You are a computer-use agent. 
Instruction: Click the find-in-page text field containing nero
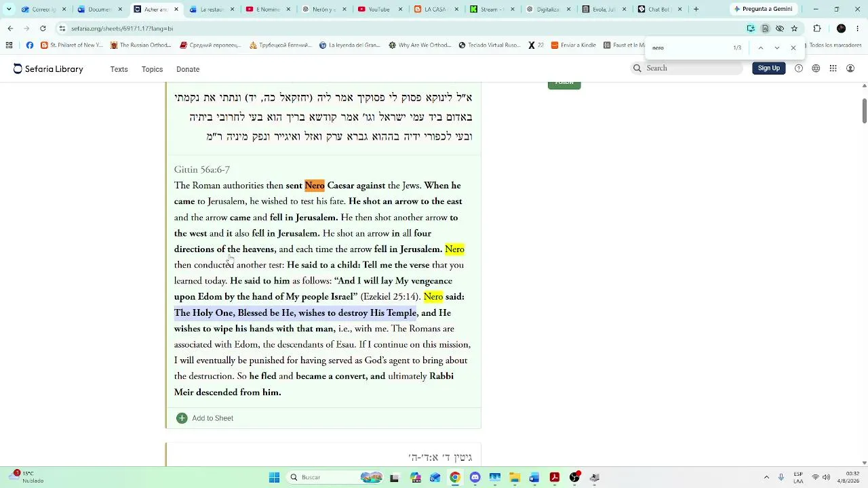point(688,48)
